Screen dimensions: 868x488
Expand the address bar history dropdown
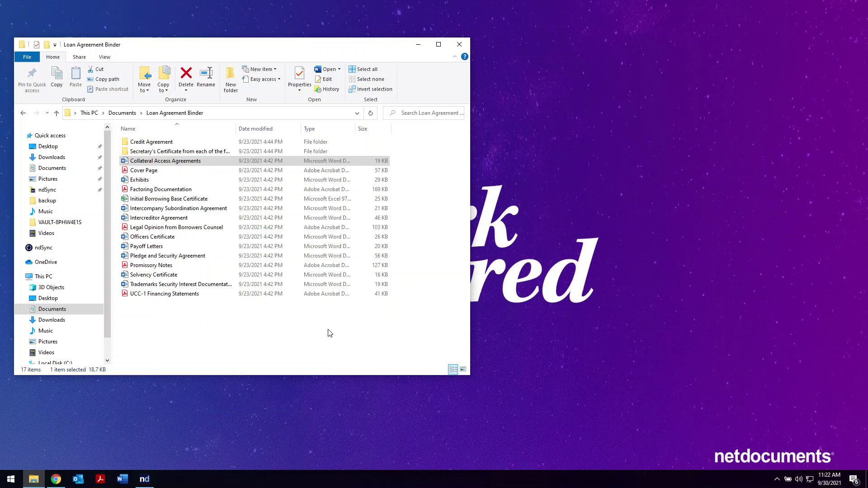[357, 113]
